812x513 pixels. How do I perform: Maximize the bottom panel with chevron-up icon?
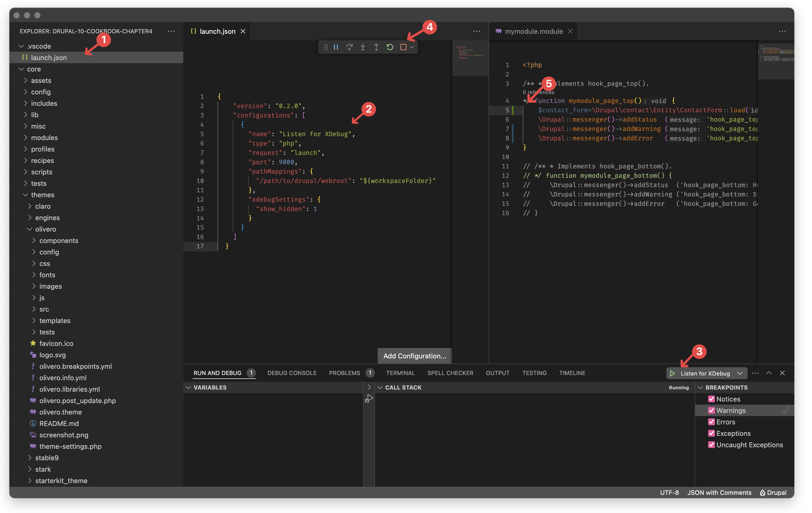pyautogui.click(x=769, y=373)
